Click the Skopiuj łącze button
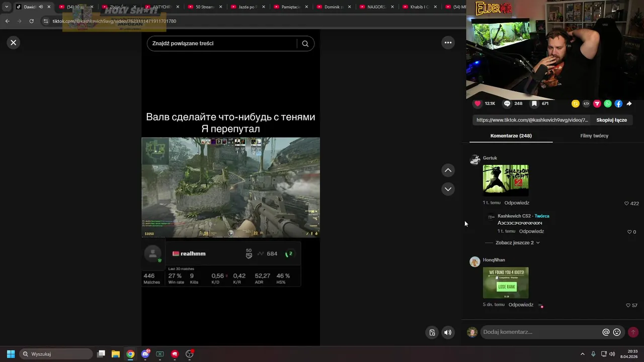This screenshot has width=644, height=362. [x=611, y=120]
